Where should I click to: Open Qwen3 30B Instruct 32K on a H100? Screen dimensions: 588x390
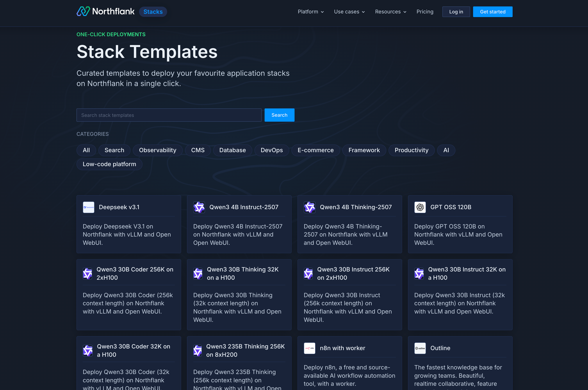click(467, 274)
